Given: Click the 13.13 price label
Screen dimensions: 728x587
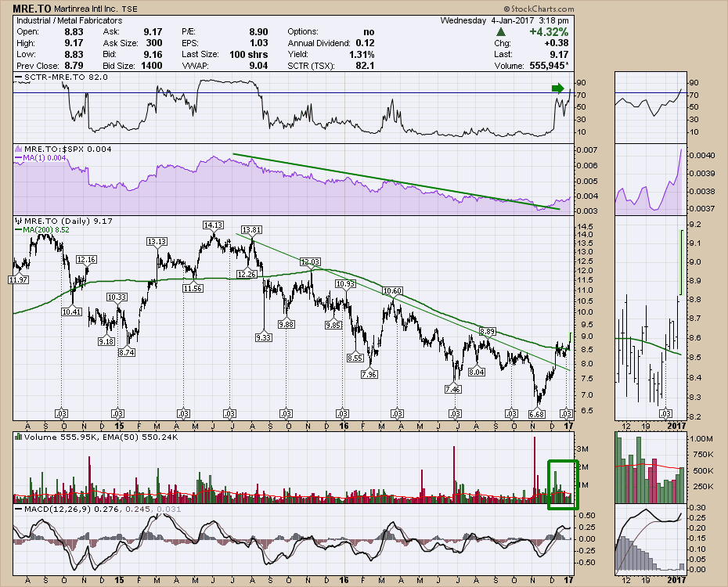Looking at the screenshot, I should [157, 241].
